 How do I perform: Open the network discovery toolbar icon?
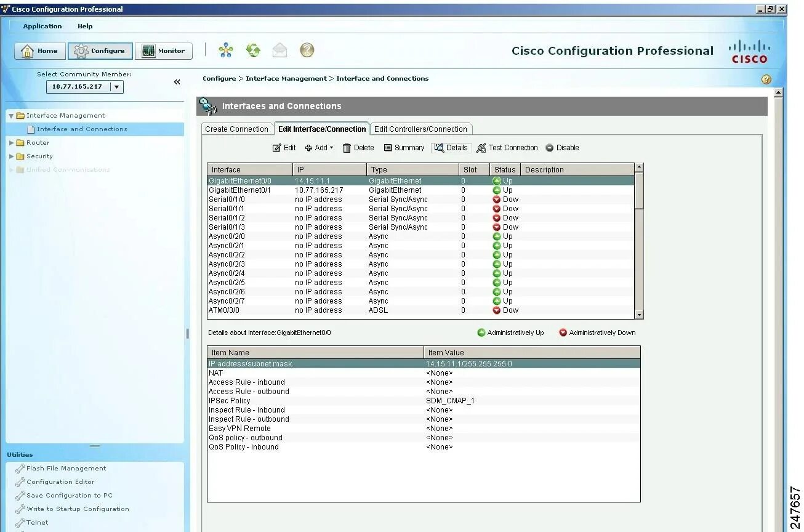click(226, 50)
